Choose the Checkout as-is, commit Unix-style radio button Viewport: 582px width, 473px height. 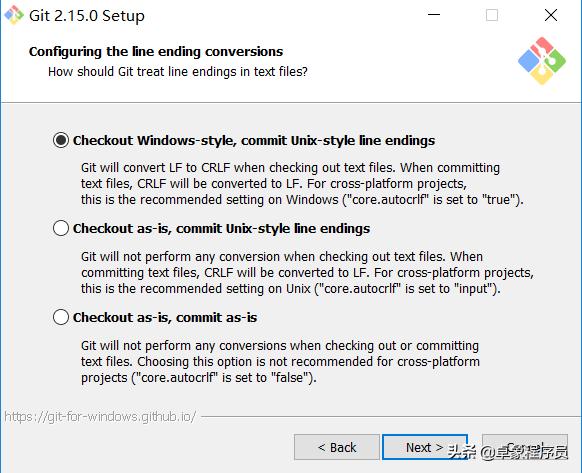(x=61, y=228)
